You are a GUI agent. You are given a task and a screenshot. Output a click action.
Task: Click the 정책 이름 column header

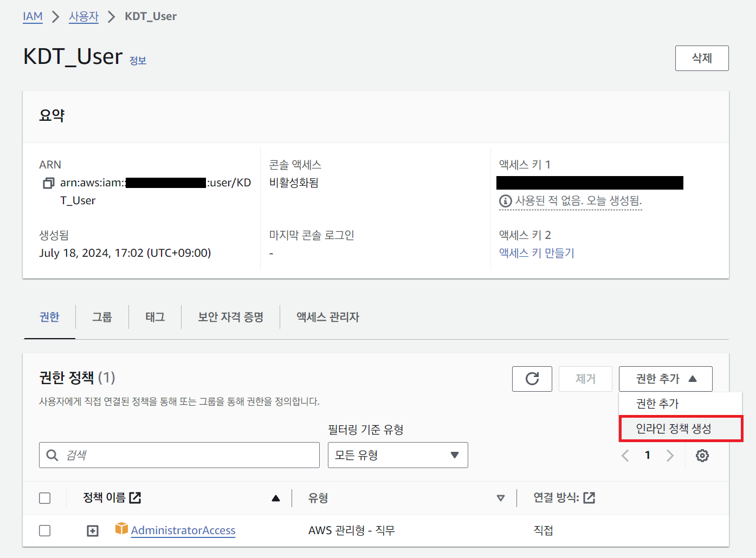pos(104,497)
